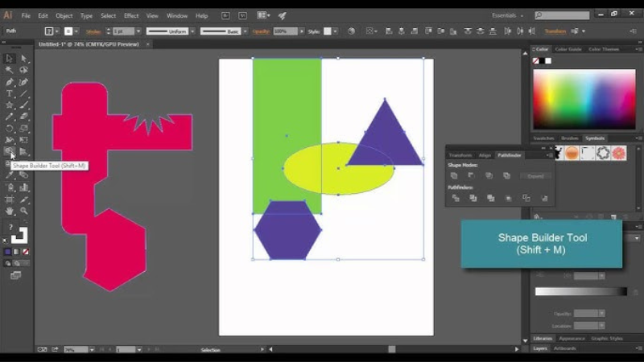Viewport: 644px width, 362px height.
Task: Open the Uniform width profile dropdown
Action: 192,31
